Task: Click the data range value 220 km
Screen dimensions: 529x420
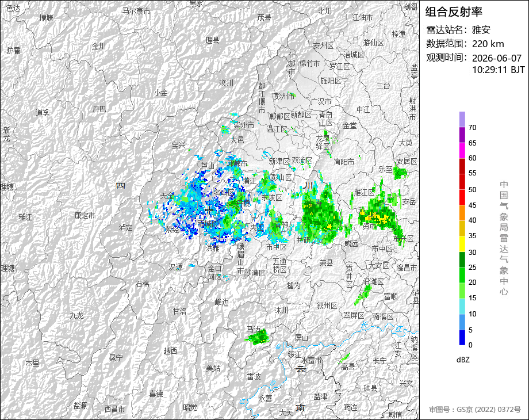Action: pyautogui.click(x=488, y=44)
